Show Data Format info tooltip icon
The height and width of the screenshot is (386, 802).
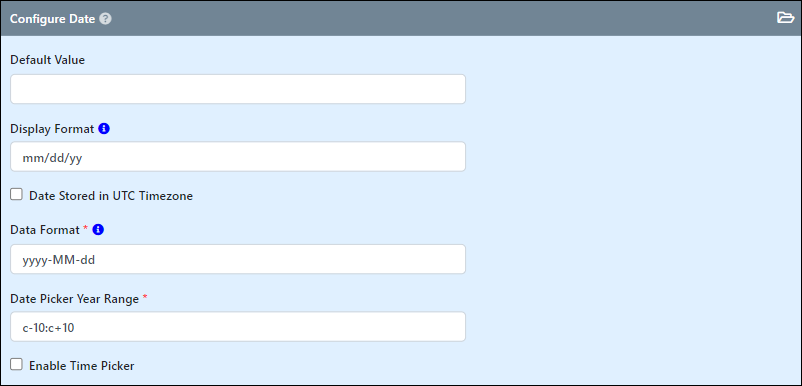click(x=98, y=230)
